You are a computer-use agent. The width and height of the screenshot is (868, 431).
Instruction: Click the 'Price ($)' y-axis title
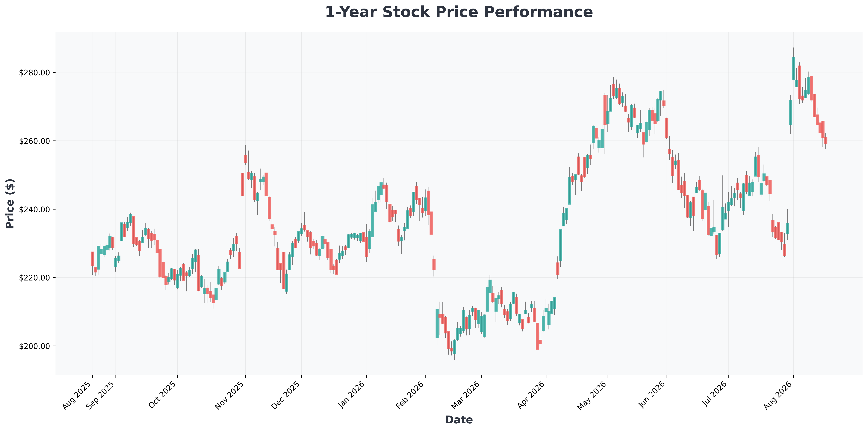(10, 204)
